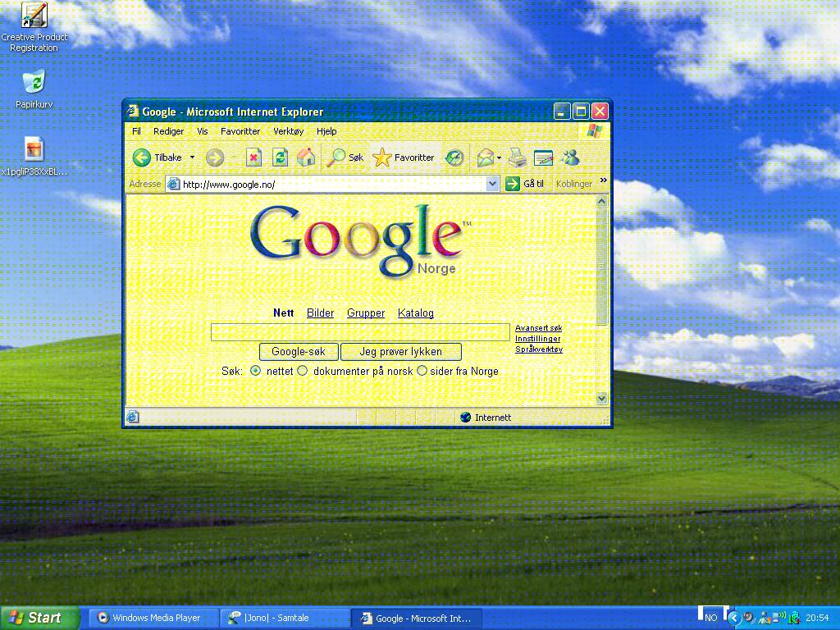Expand the address bar dropdown list
Image resolution: width=840 pixels, height=630 pixels.
[x=492, y=184]
